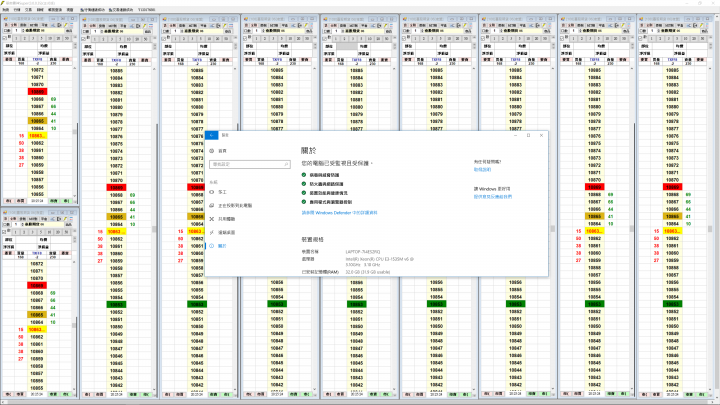Click the LAPTOP device name value in Settings

click(x=363, y=252)
